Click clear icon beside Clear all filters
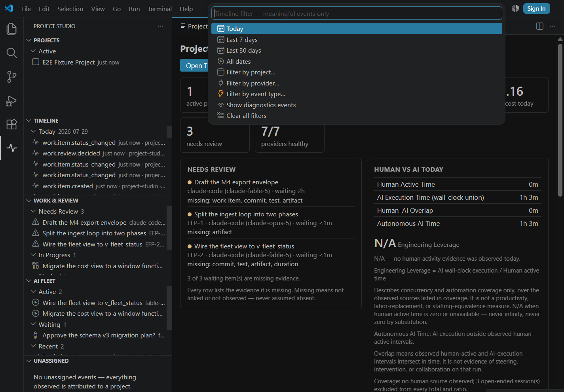 click(x=220, y=116)
